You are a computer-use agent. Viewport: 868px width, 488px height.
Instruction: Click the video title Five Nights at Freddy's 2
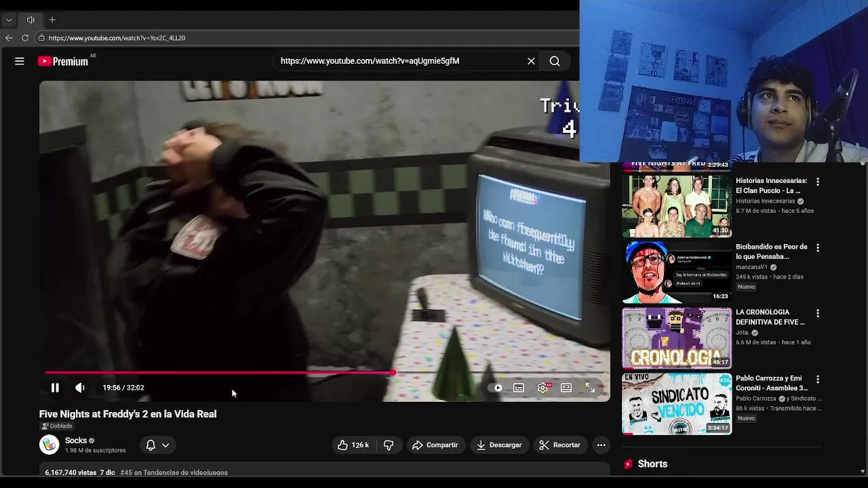pyautogui.click(x=128, y=413)
